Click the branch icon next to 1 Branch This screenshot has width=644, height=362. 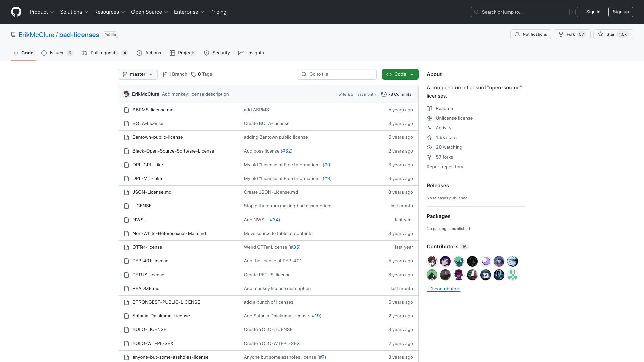coord(165,74)
